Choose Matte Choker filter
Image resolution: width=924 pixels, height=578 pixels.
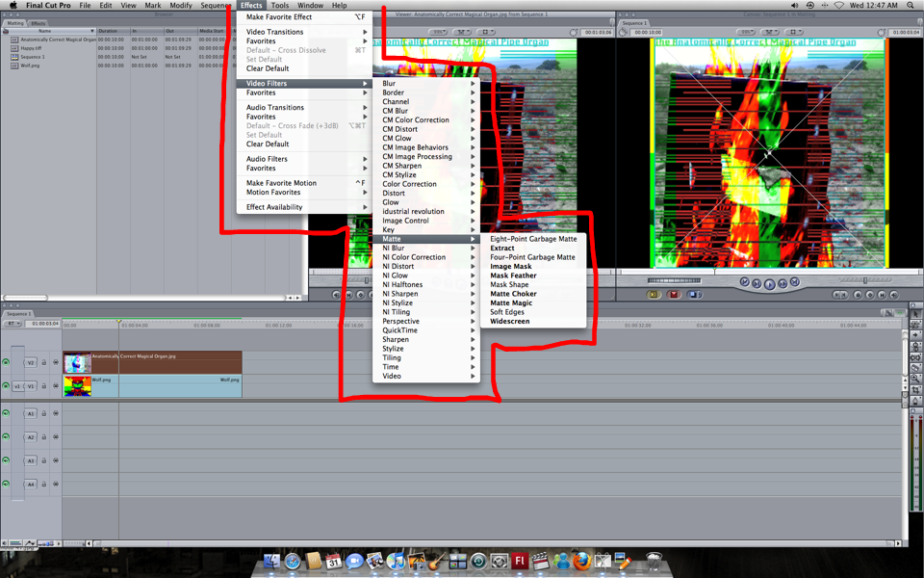(x=533, y=294)
